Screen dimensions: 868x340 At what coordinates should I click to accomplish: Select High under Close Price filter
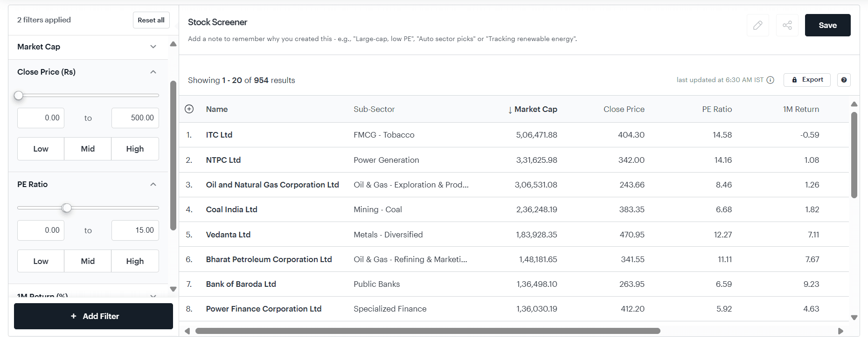[x=135, y=149]
